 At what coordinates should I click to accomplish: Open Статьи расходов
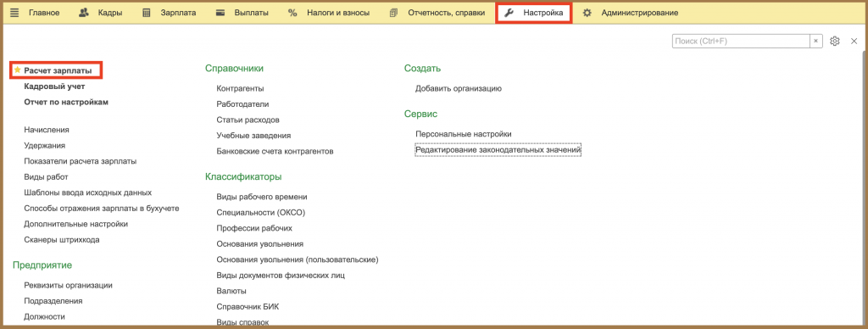248,120
